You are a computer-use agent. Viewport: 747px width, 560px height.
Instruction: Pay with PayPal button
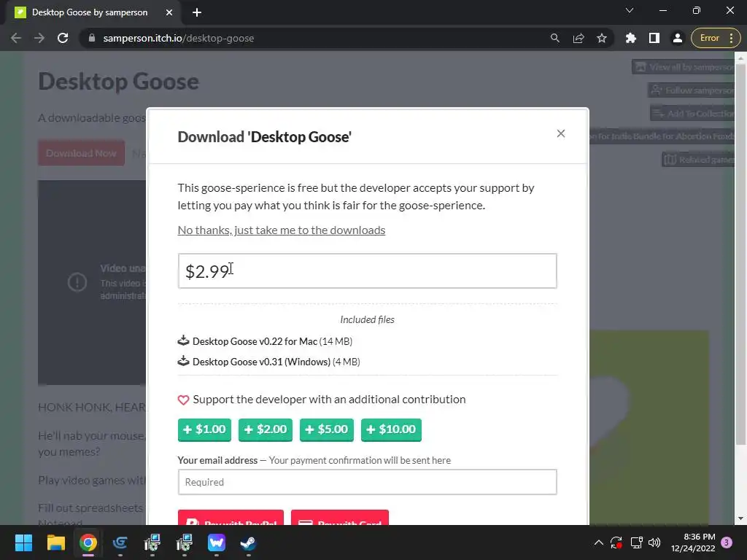pos(231,518)
